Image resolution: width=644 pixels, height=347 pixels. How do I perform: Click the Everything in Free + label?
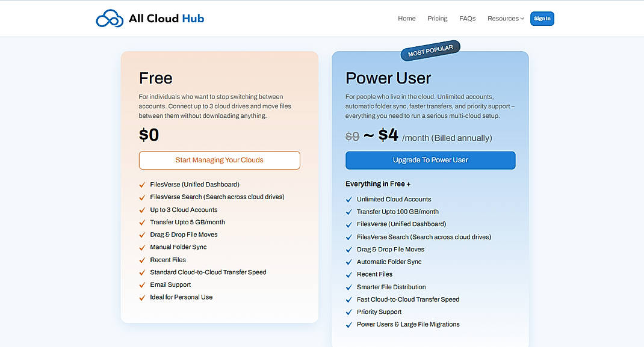coord(378,184)
